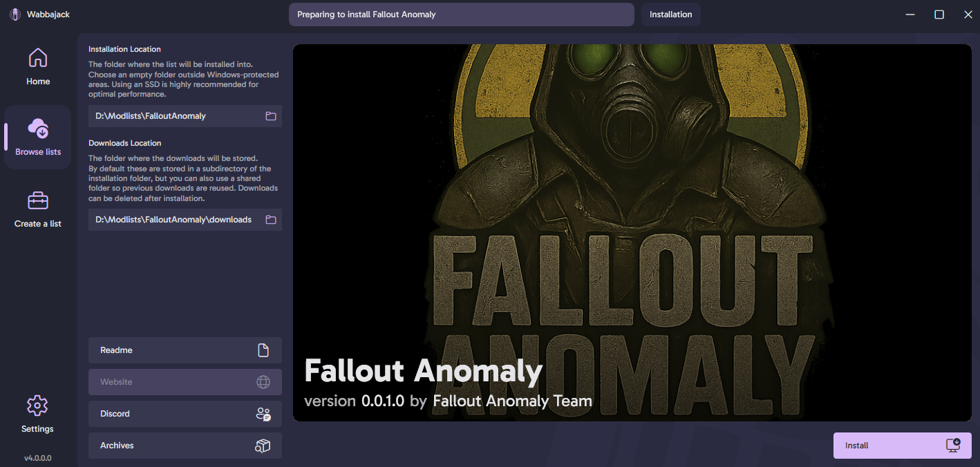Click the Readme button
Image resolution: width=980 pixels, height=467 pixels.
(185, 350)
